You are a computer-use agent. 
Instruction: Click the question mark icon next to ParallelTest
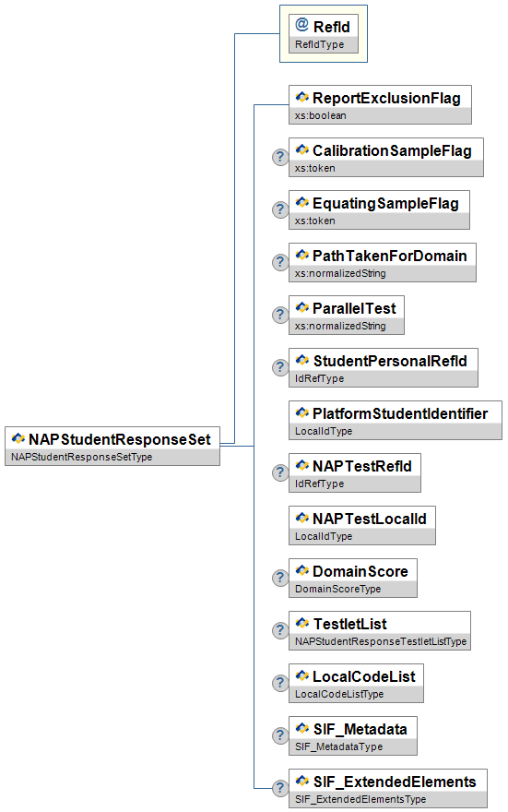[280, 315]
